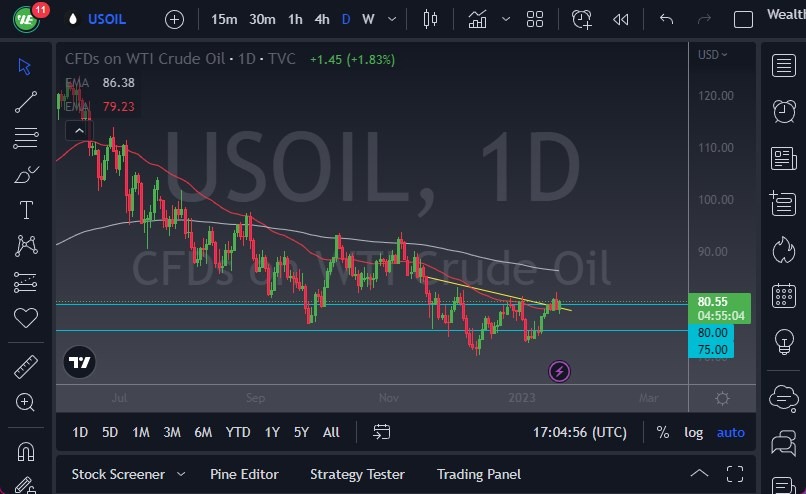Open the calendar panel icon
This screenshot has width=806, height=494.
click(x=784, y=296)
